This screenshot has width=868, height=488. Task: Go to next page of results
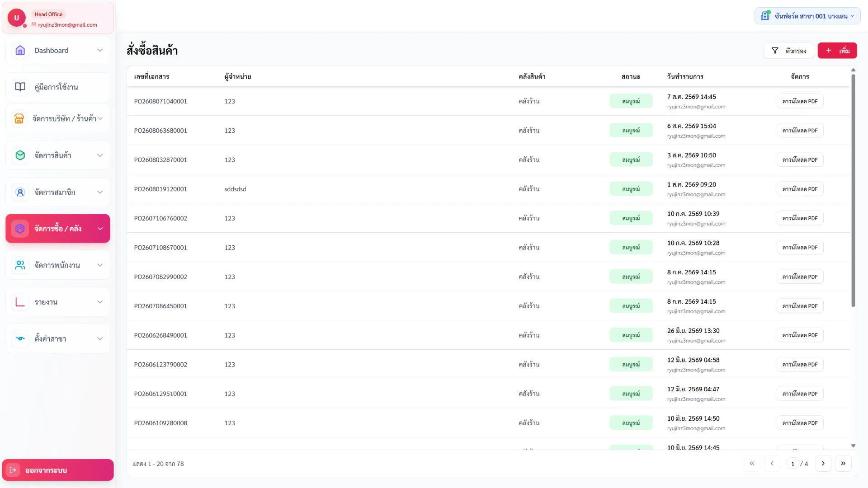coord(823,464)
